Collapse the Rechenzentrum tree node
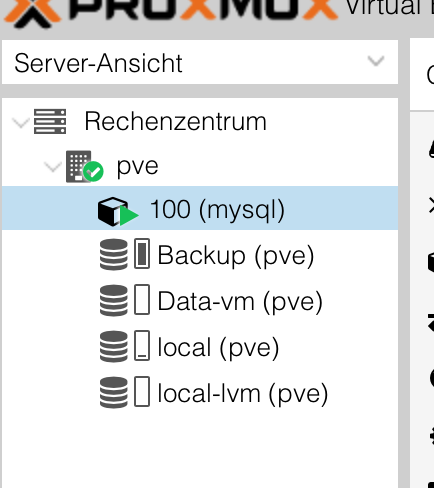The image size is (434, 488). pos(21,123)
